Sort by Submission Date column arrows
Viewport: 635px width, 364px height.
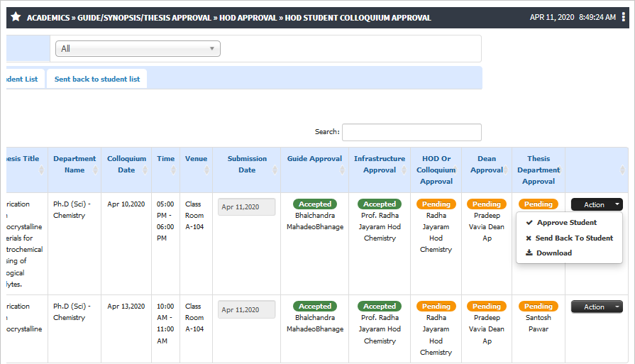[x=275, y=170]
